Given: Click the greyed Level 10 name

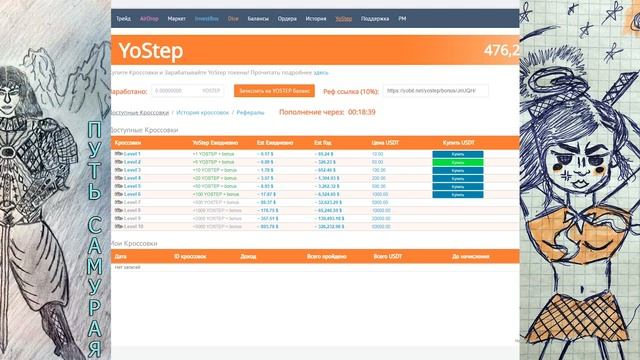Looking at the screenshot, I should point(133,226).
